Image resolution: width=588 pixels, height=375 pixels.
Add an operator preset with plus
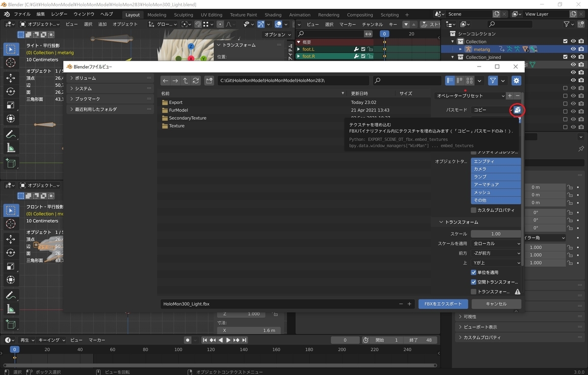pyautogui.click(x=510, y=96)
